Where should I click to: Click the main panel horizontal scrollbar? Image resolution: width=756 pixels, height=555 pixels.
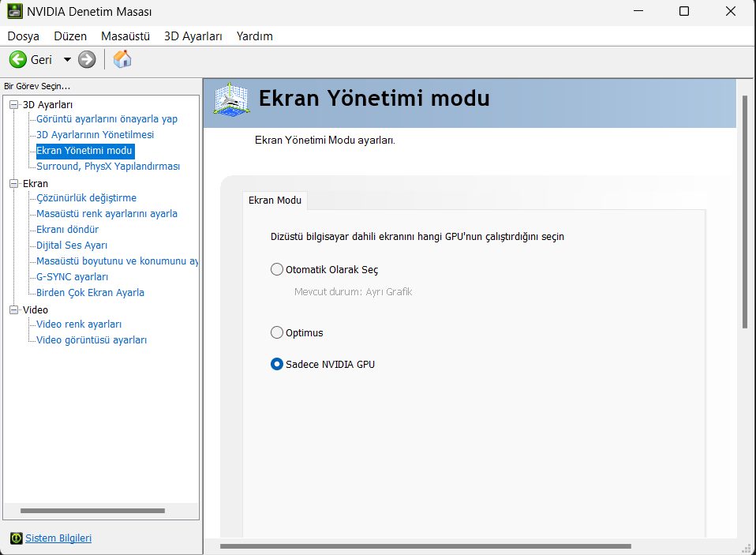[425, 546]
